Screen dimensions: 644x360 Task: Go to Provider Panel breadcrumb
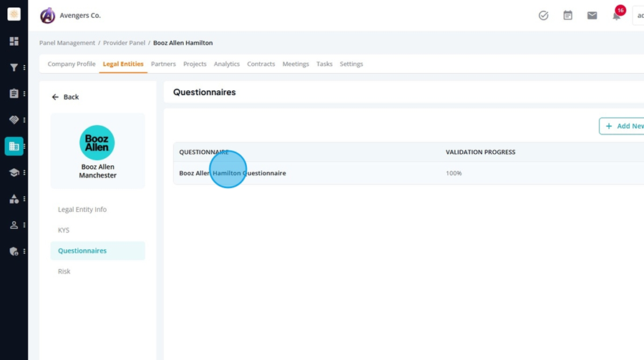click(x=124, y=43)
